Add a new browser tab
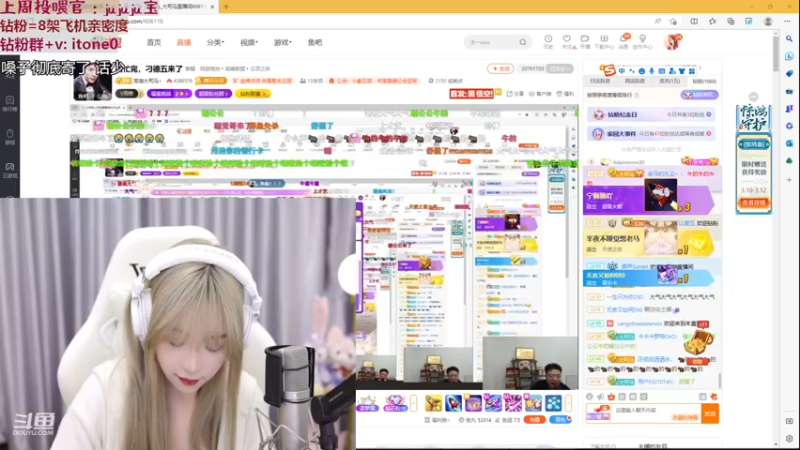 coord(226,7)
